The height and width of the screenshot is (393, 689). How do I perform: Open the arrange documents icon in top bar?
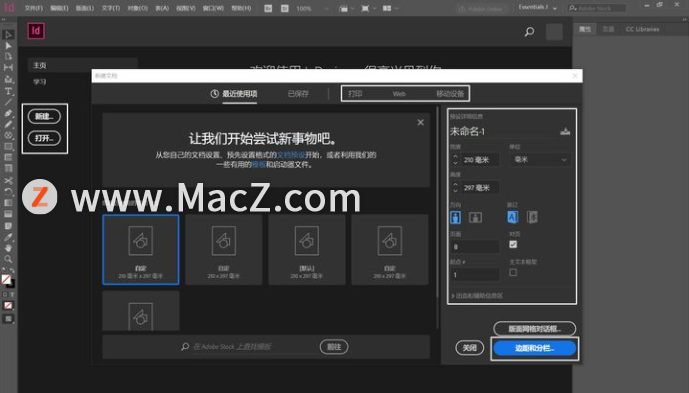tap(389, 8)
